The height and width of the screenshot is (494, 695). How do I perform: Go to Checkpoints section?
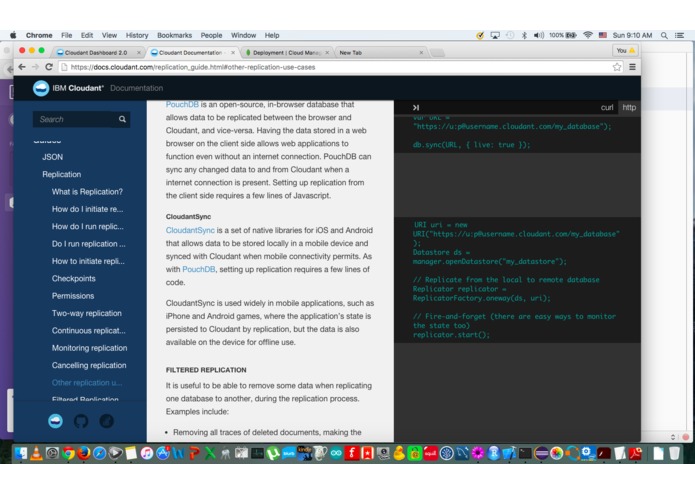pyautogui.click(x=74, y=278)
